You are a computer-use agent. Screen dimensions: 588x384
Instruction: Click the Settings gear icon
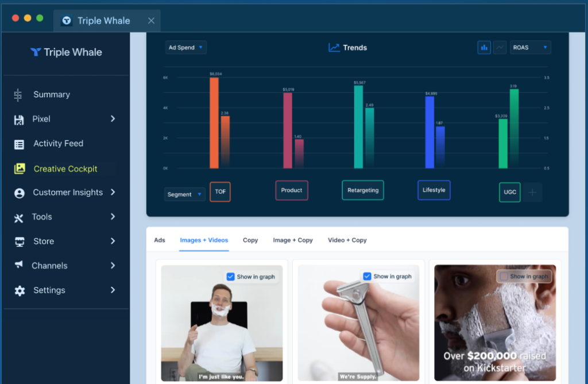20,290
